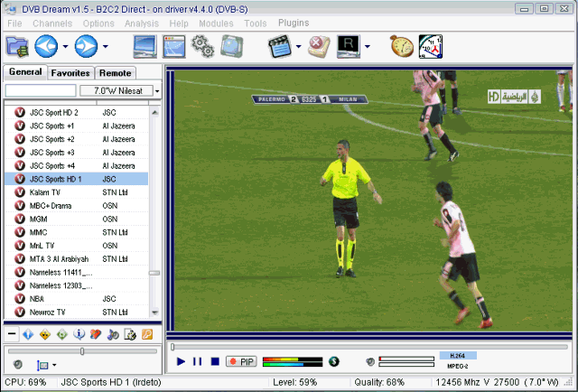Select channel Newroz TV
This screenshot has width=578, height=392.
[x=76, y=312]
